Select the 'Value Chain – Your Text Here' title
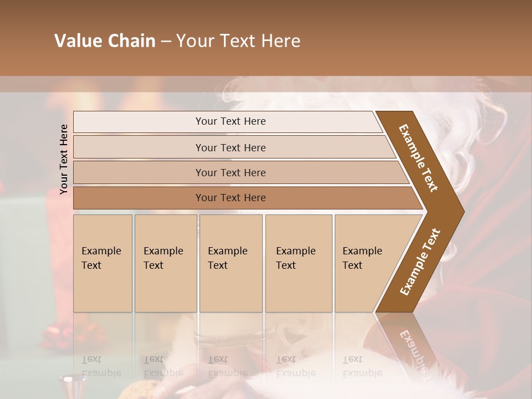This screenshot has height=399, width=532. point(177,40)
